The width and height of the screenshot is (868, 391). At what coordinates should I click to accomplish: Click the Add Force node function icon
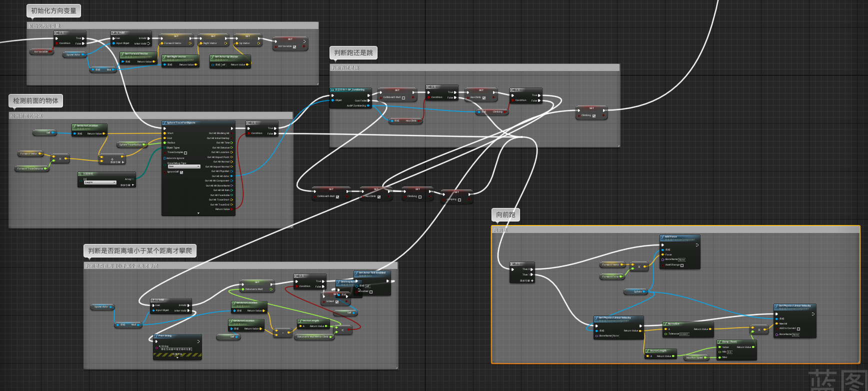pos(662,237)
